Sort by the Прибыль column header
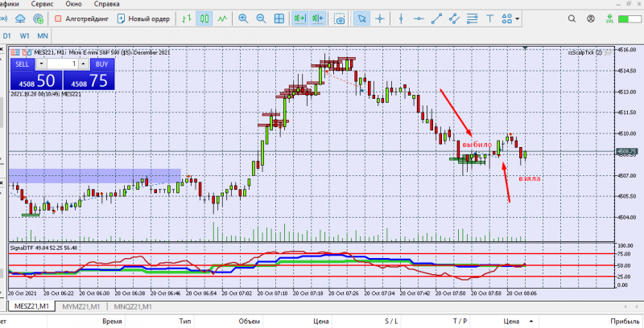Screen dimensions: 644x328 click(x=625, y=322)
